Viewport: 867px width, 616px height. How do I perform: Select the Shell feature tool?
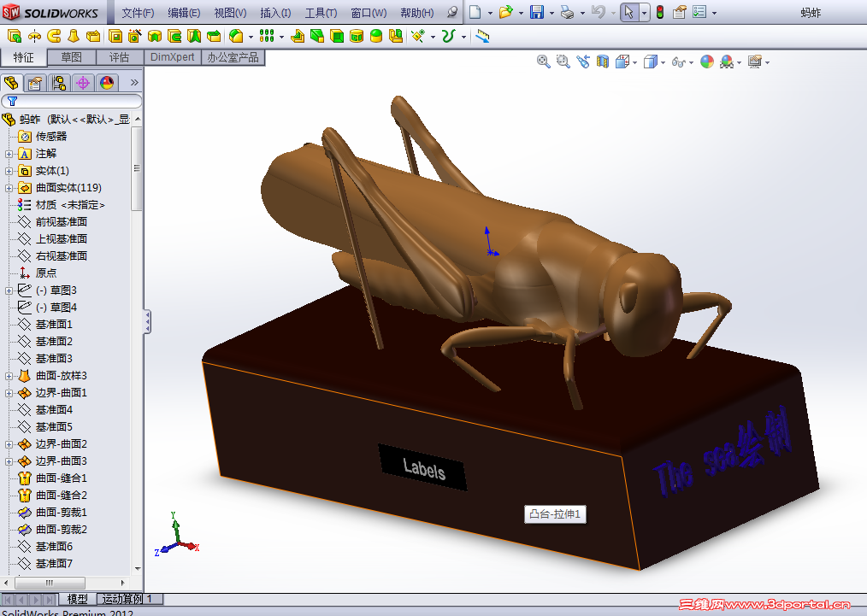(x=337, y=37)
